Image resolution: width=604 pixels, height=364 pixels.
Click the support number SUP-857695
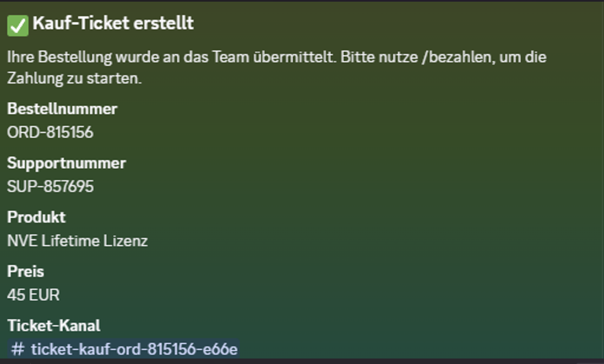(50, 186)
